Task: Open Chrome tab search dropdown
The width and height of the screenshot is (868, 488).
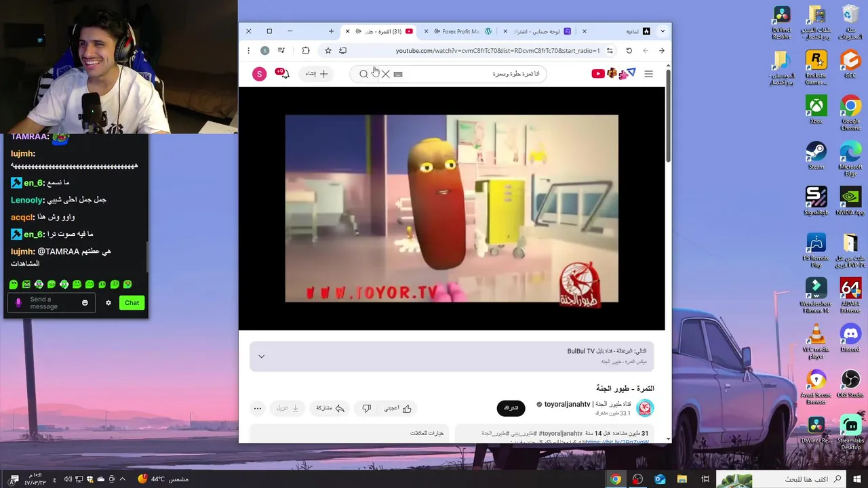Action: pyautogui.click(x=663, y=31)
